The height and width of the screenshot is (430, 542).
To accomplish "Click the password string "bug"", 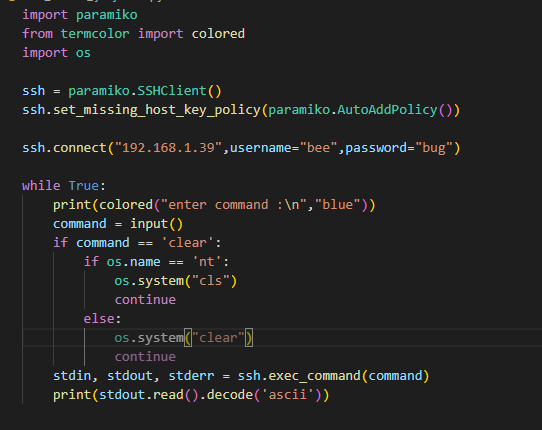I will (x=434, y=148).
